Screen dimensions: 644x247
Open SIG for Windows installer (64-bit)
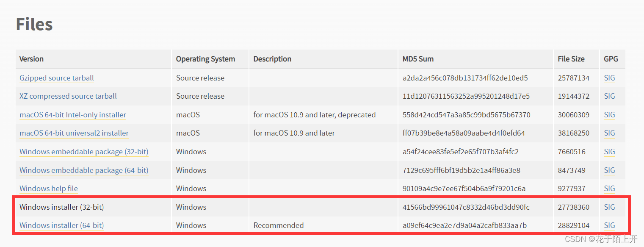point(609,225)
